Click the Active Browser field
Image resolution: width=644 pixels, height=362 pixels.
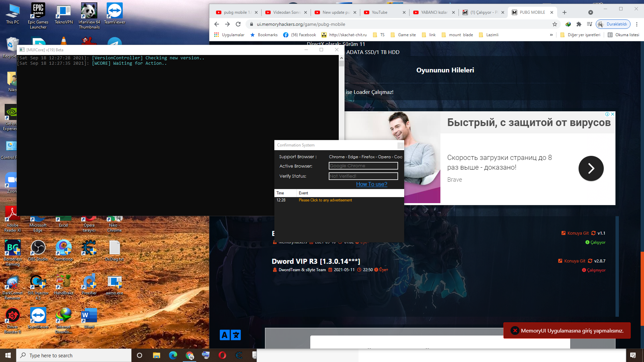tap(363, 166)
